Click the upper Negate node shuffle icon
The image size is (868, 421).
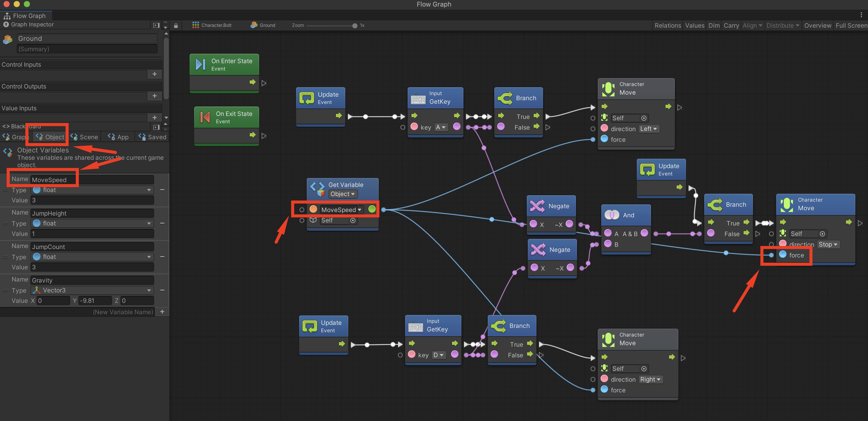537,206
